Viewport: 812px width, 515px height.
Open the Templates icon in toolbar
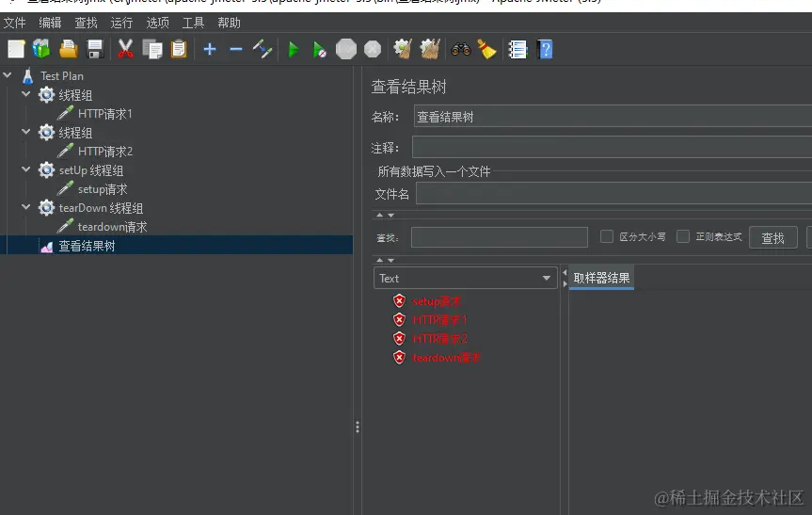tap(42, 49)
